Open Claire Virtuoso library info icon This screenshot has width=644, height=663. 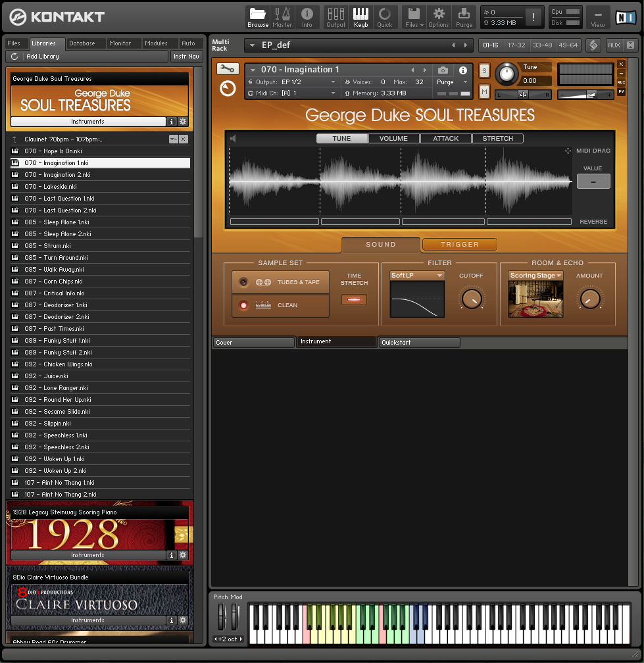[x=171, y=620]
